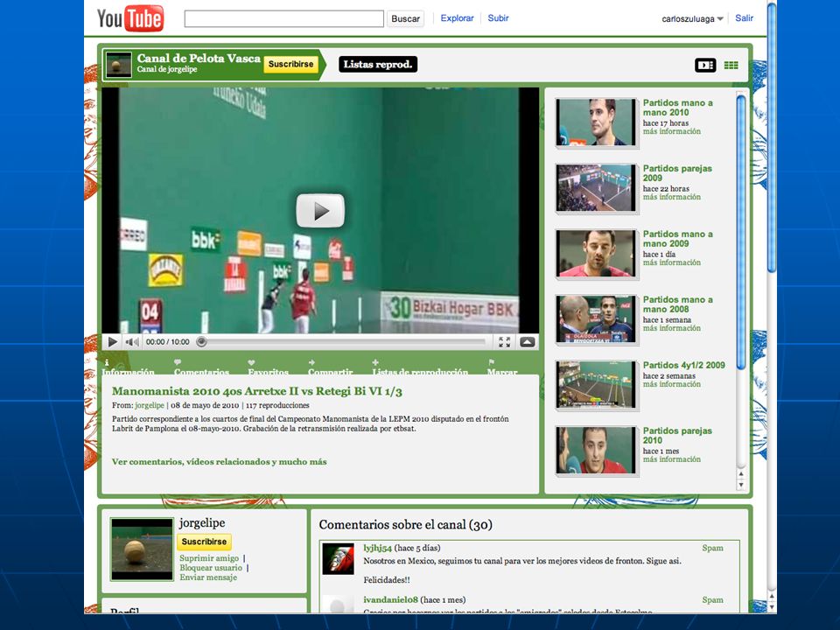Image resolution: width=840 pixels, height=630 pixels.
Task: Toggle fullscreen mode on the player
Action: pyautogui.click(x=504, y=342)
